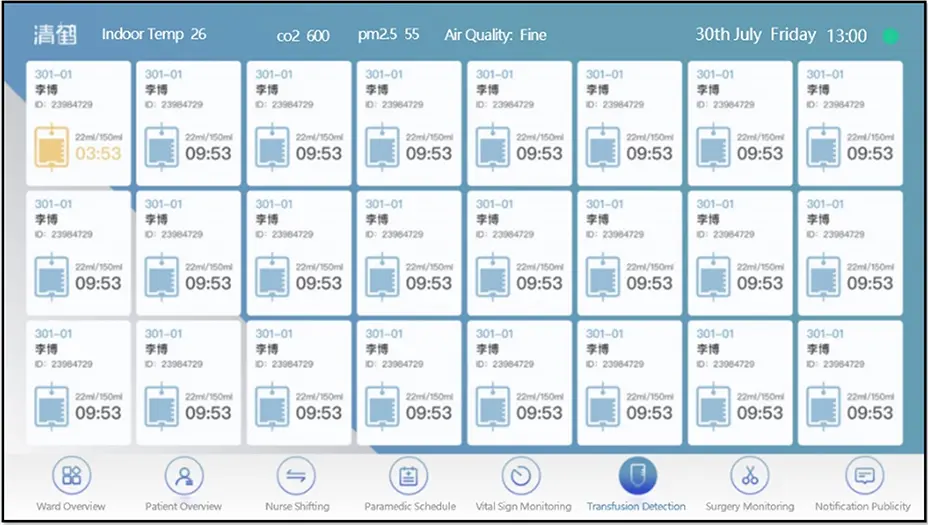
Task: Open the Notification Publicity message icon
Action: pyautogui.click(x=864, y=477)
